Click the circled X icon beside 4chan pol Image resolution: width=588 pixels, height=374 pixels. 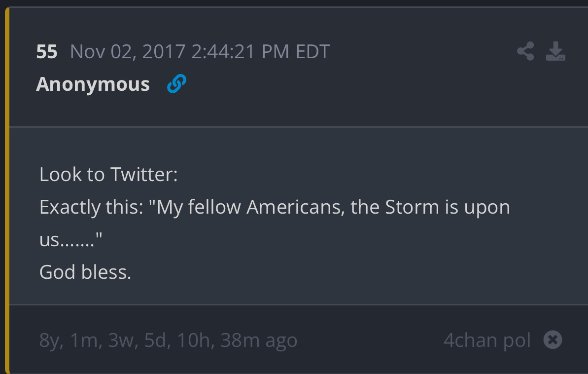click(x=553, y=339)
